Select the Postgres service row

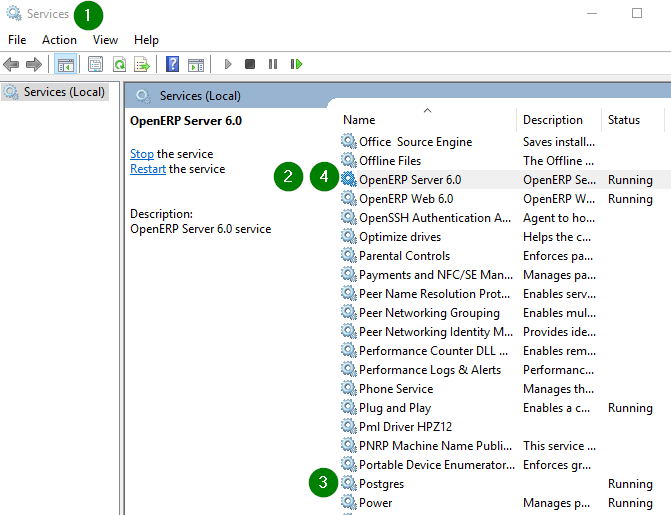click(382, 484)
